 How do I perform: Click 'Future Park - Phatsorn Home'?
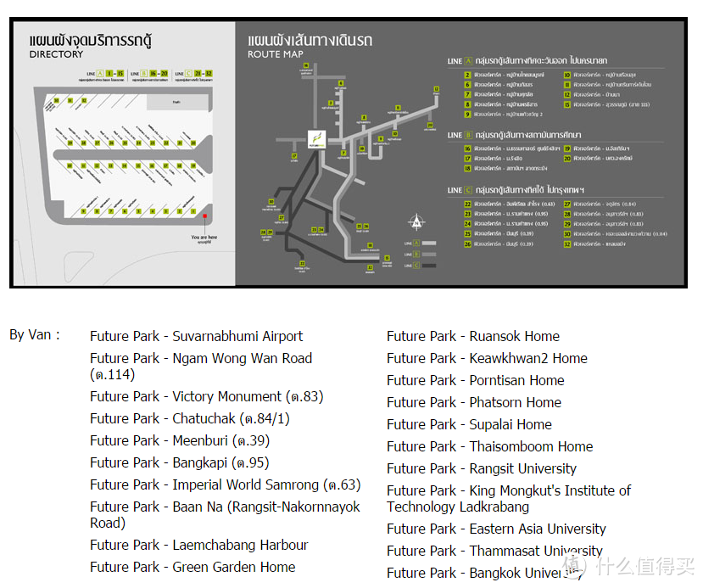474,402
